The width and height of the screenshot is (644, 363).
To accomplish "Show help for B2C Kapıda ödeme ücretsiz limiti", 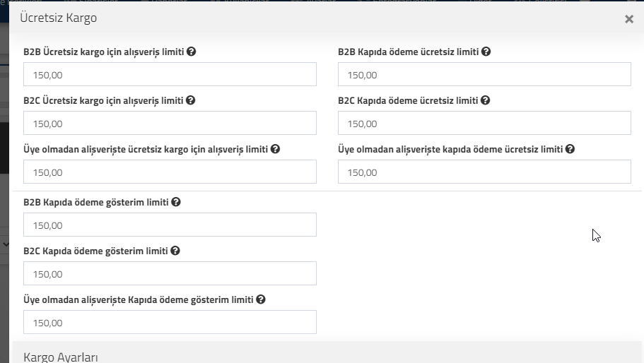I will point(485,100).
